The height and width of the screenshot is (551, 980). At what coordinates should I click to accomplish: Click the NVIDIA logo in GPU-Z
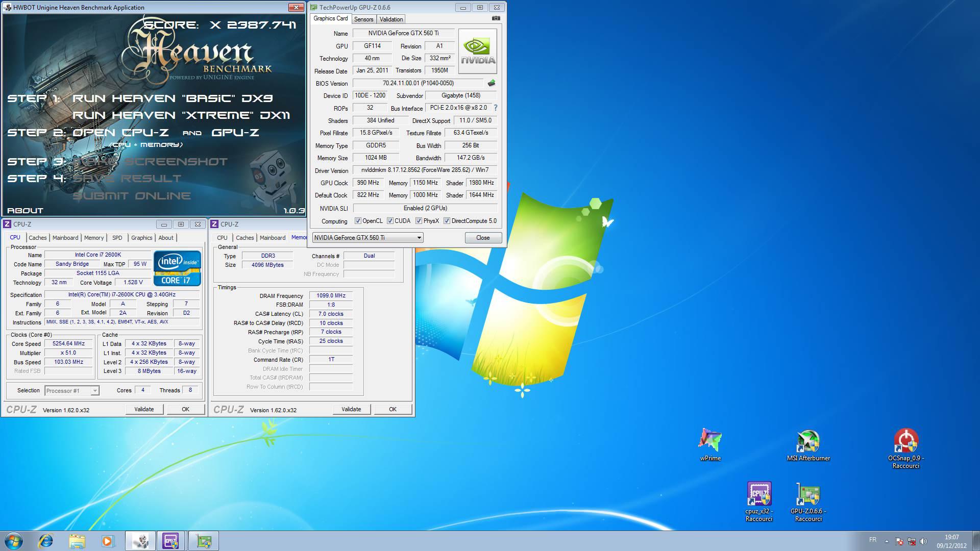478,51
